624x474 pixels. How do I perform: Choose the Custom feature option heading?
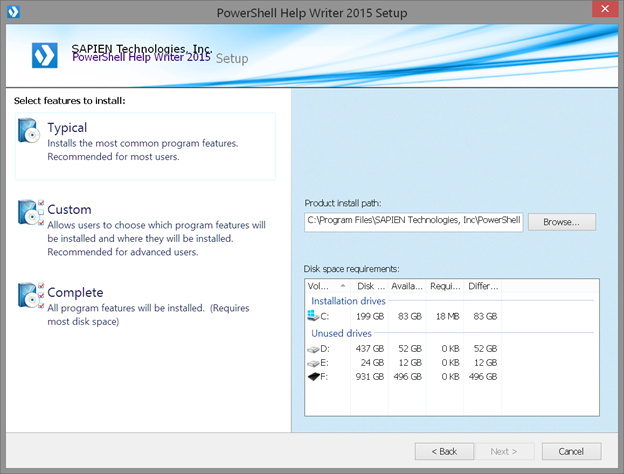(x=69, y=209)
